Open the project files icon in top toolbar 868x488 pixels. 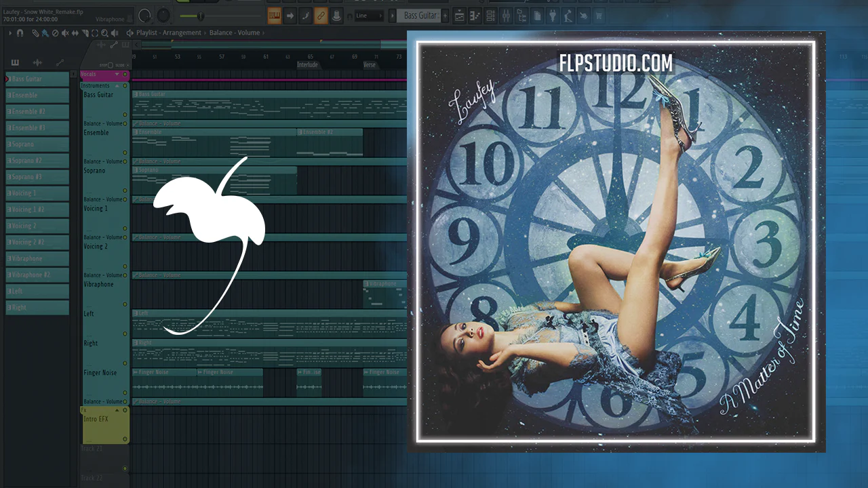[x=538, y=16]
